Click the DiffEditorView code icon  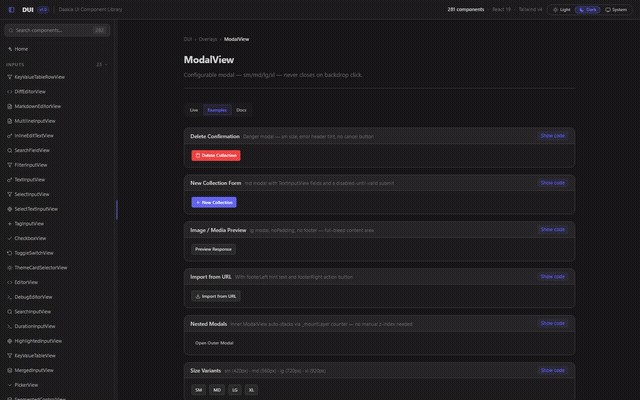(x=10, y=92)
